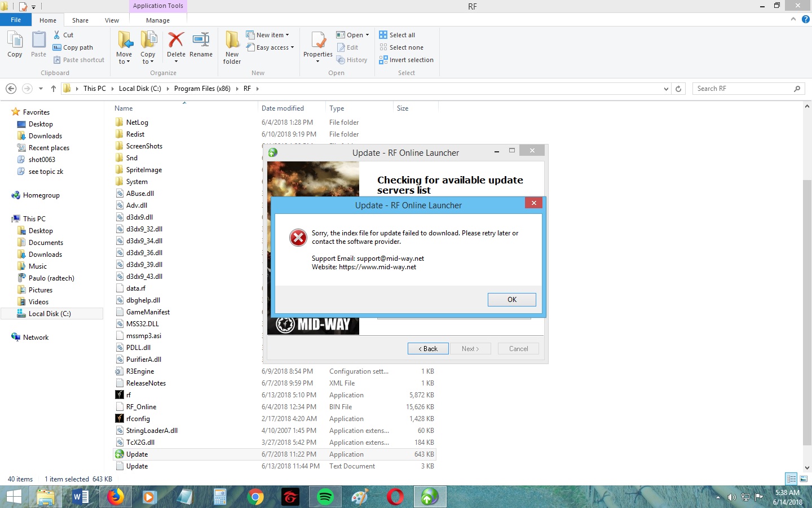Open the File menu tab
812x508 pixels.
(x=16, y=20)
